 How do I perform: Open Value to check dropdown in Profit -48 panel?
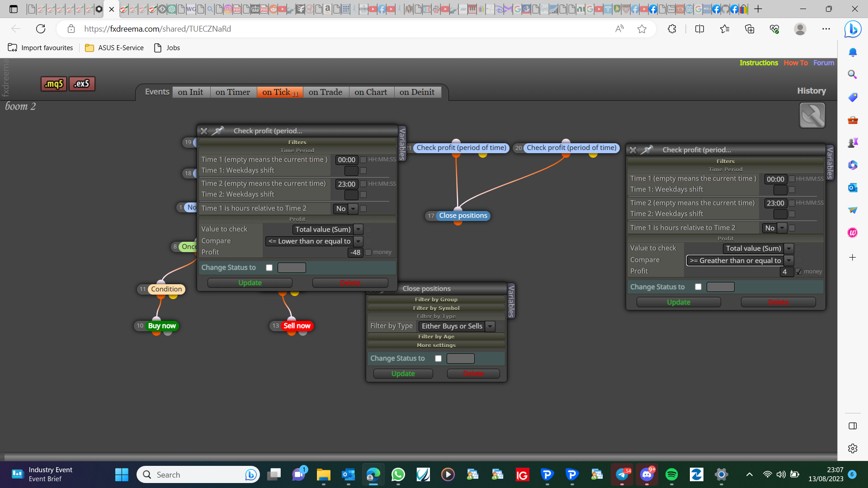[328, 230]
